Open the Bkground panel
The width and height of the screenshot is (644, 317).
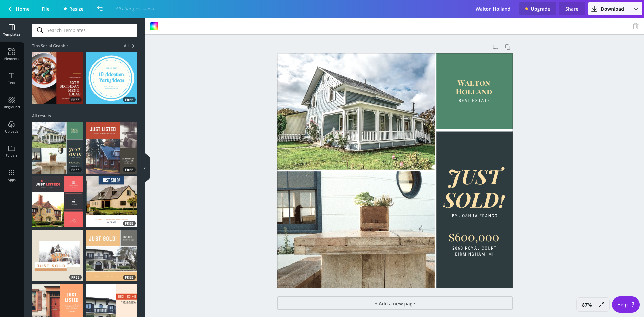click(x=12, y=103)
